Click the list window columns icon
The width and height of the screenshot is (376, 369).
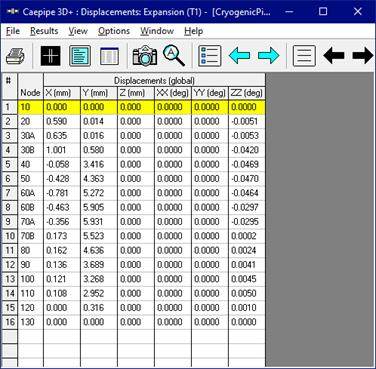[109, 56]
